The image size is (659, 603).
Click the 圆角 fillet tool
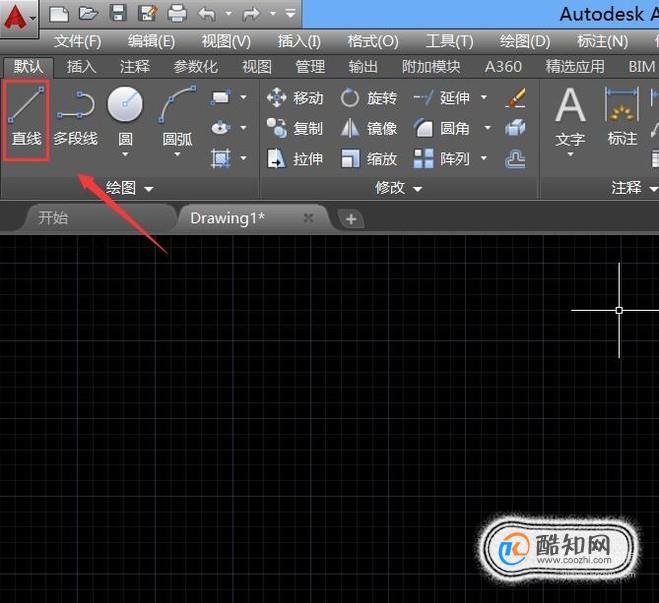tap(441, 128)
